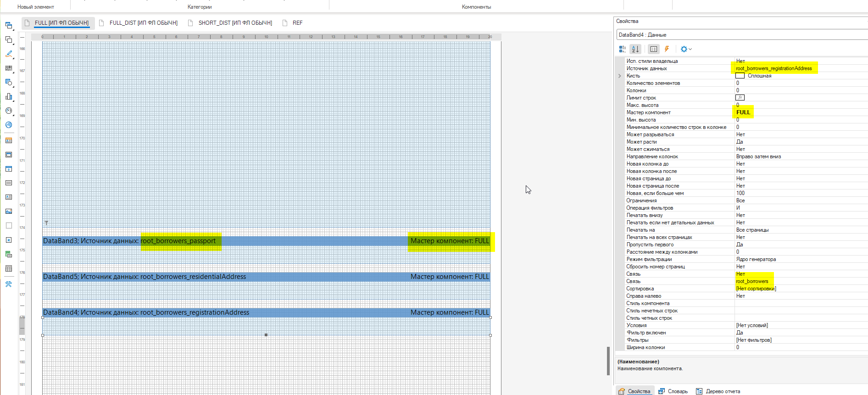Select the DataBand4 registrationAddress band header
Viewport: 868px width, 395px height.
tap(266, 312)
